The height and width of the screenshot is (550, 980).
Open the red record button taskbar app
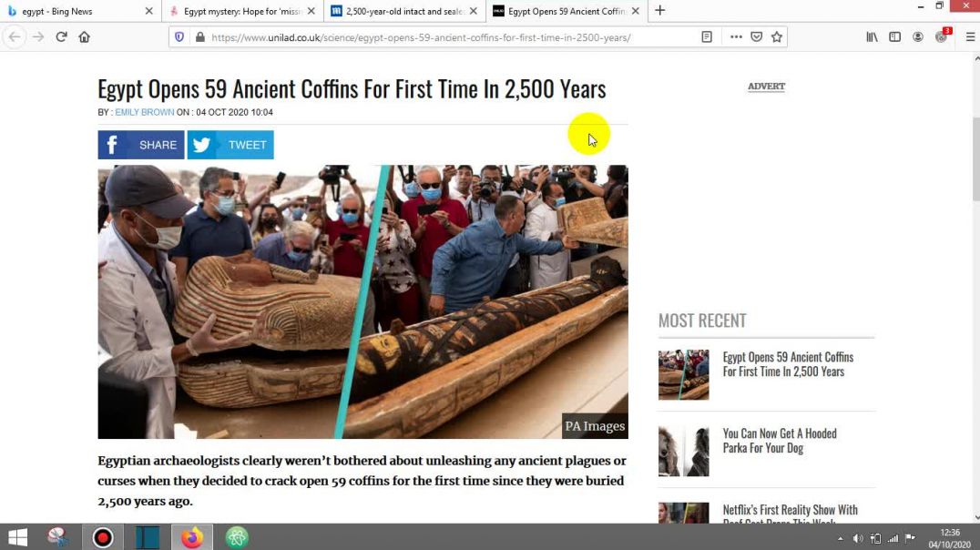click(x=103, y=537)
